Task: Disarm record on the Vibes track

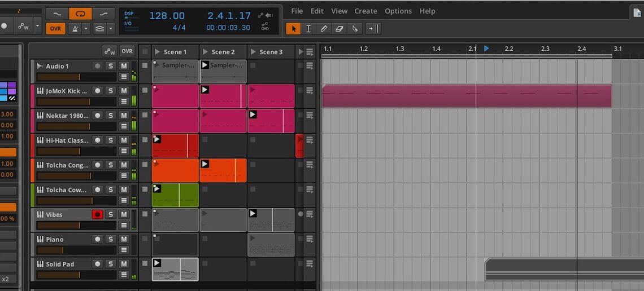Action: pyautogui.click(x=98, y=215)
